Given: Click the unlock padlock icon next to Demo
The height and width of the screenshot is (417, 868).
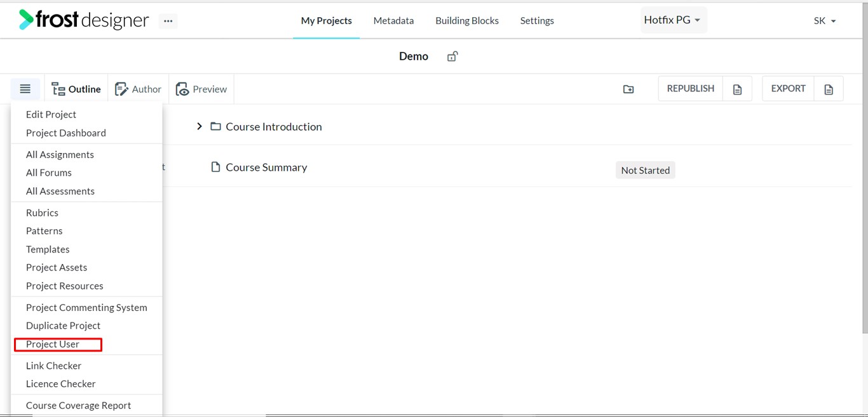Looking at the screenshot, I should point(452,56).
